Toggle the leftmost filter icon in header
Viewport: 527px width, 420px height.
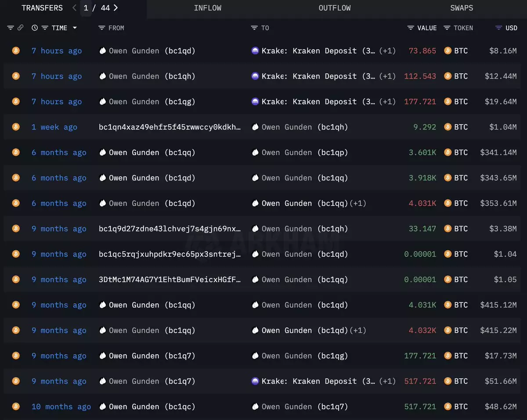[11, 28]
